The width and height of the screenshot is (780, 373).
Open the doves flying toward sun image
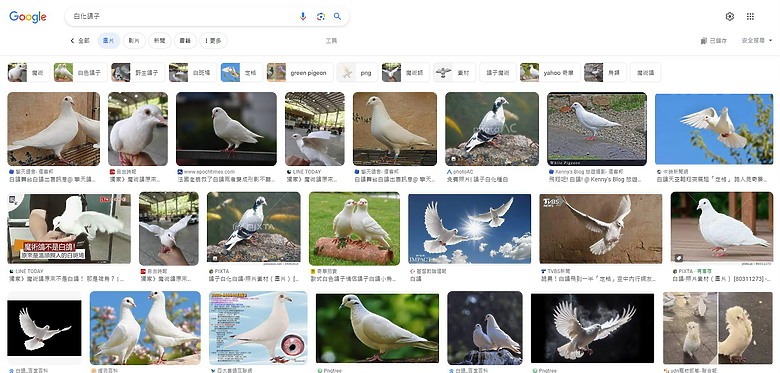(470, 229)
